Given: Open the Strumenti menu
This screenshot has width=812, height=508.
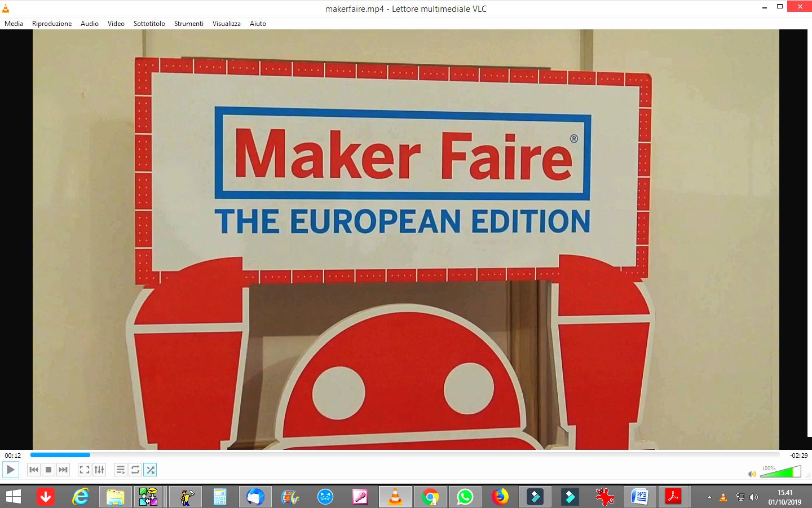Looking at the screenshot, I should [189, 24].
